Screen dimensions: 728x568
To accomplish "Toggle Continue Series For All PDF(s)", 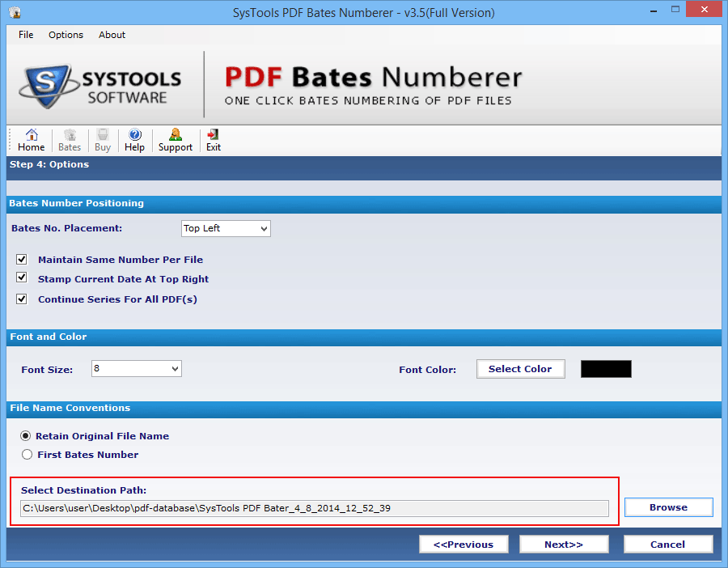I will (x=21, y=299).
